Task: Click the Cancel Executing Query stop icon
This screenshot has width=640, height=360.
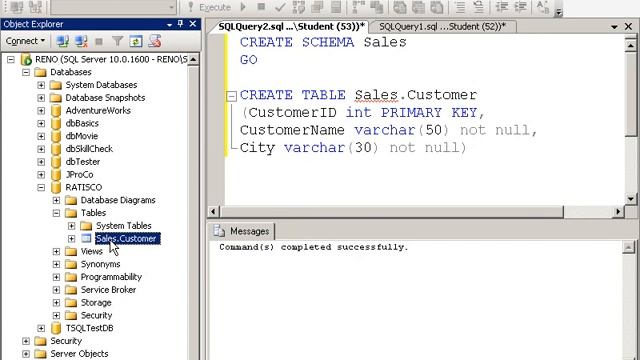Action: (262, 7)
